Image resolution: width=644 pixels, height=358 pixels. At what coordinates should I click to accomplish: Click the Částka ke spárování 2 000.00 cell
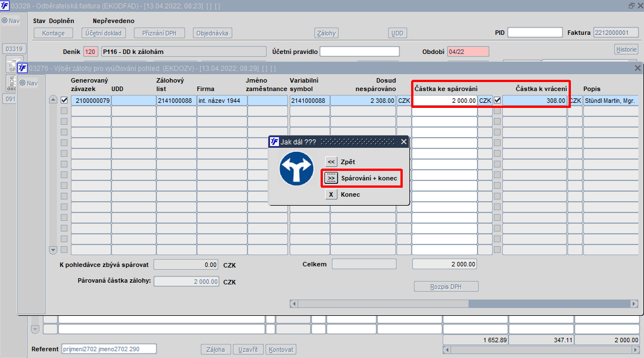[x=445, y=101]
